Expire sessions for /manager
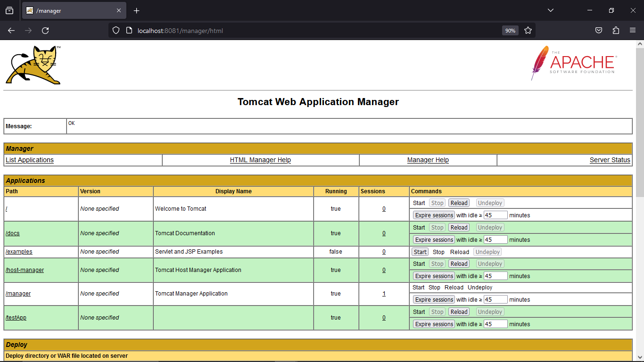Viewport: 644px width, 362px height. click(434, 300)
